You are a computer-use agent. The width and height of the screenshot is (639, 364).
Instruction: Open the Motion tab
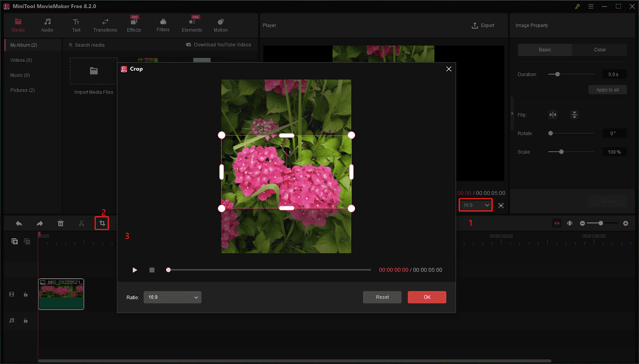[221, 25]
